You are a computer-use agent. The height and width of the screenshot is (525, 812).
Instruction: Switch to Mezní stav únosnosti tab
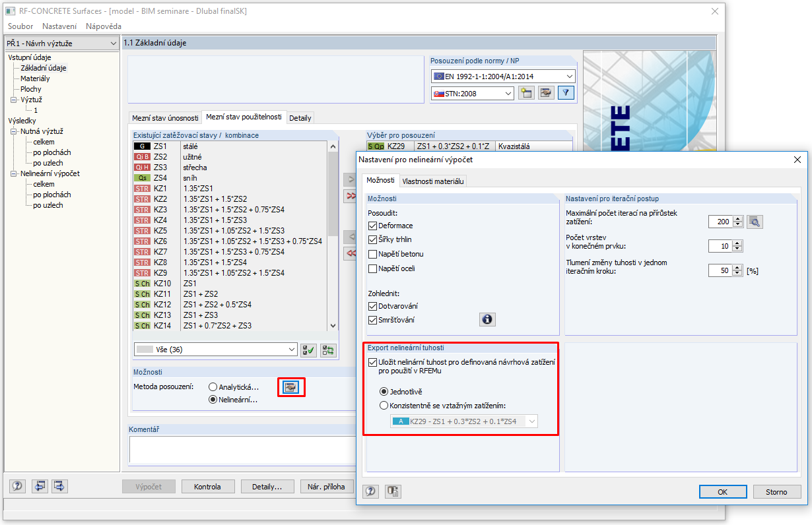point(165,118)
